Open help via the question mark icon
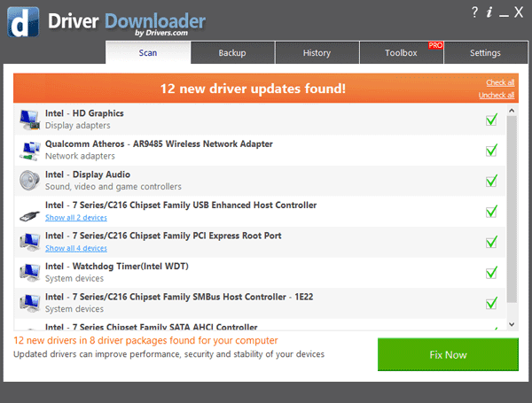Image resolution: width=532 pixels, height=403 pixels. coord(474,12)
